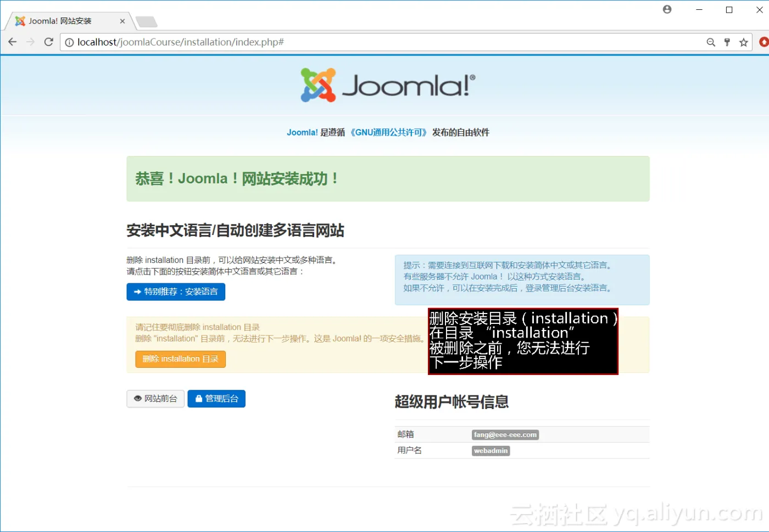Screen dimensions: 769x532
Task: Click 请记住要彻底删除 installation 目录 warning text
Action: click(198, 327)
